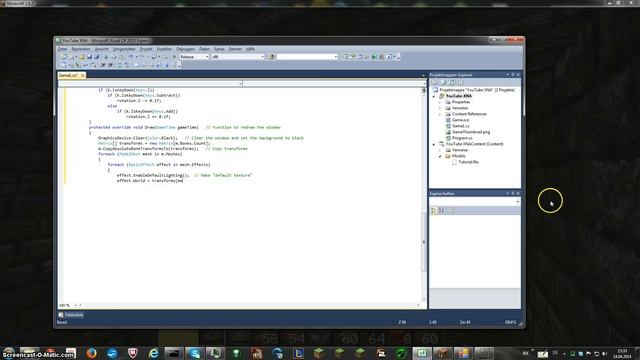Toggle auto-hide pin on Solution Explorer panel

coord(513,75)
